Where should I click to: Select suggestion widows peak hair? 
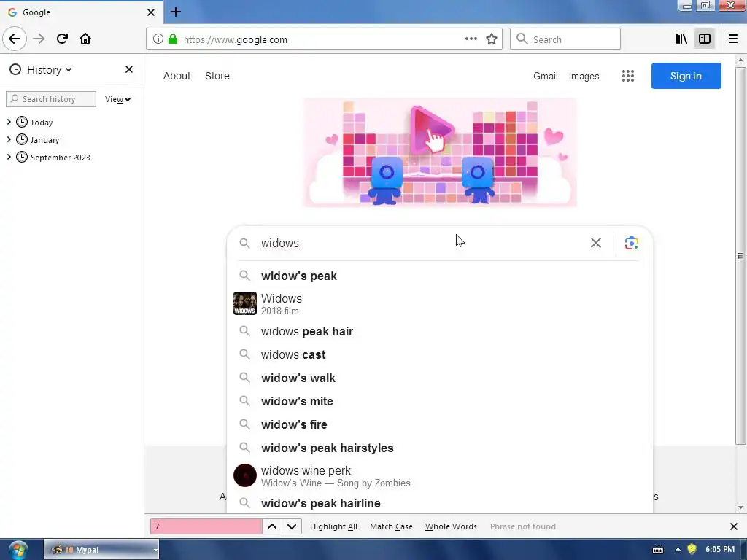439,332
